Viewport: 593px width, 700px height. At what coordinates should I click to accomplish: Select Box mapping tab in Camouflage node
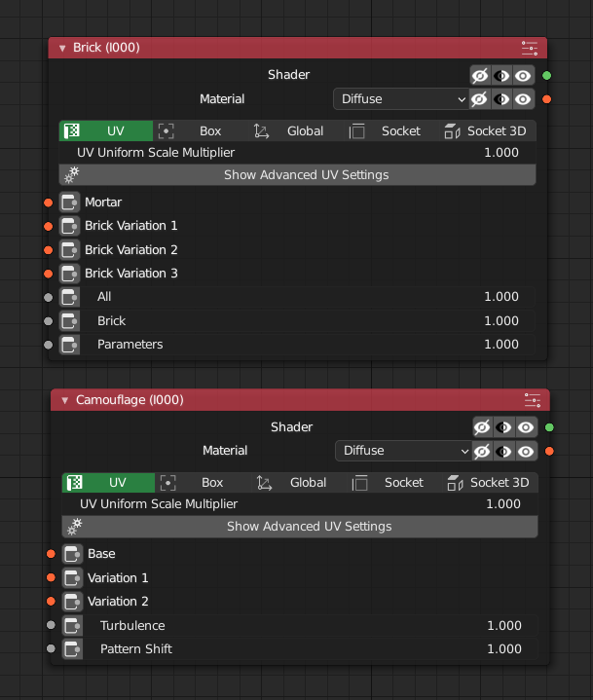click(x=204, y=483)
